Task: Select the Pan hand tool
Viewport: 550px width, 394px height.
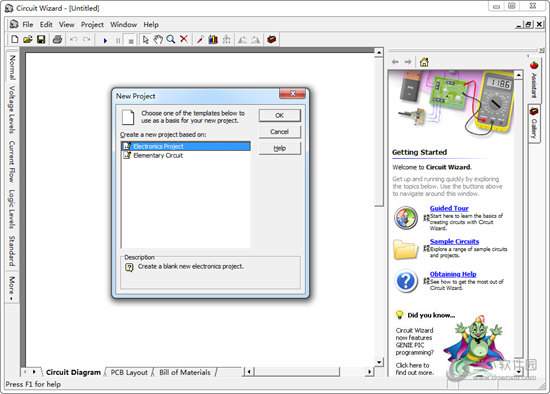Action: [x=158, y=39]
